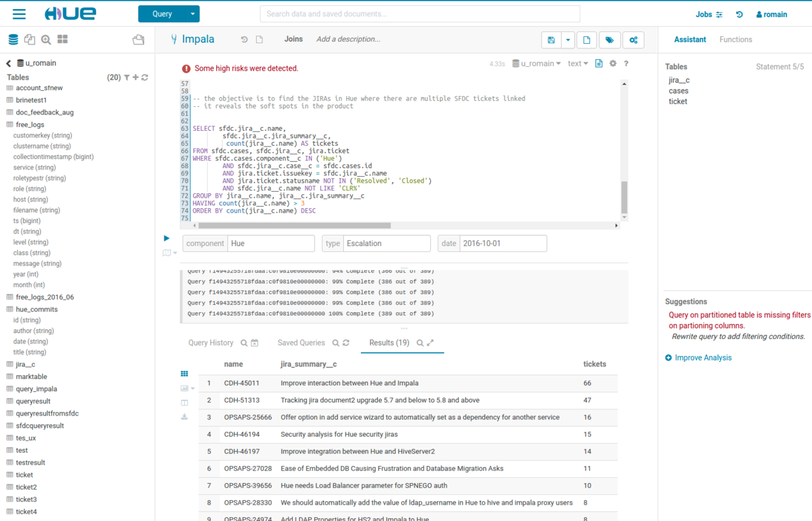812x521 pixels.
Task: Switch to the Assistant tab
Action: click(690, 39)
